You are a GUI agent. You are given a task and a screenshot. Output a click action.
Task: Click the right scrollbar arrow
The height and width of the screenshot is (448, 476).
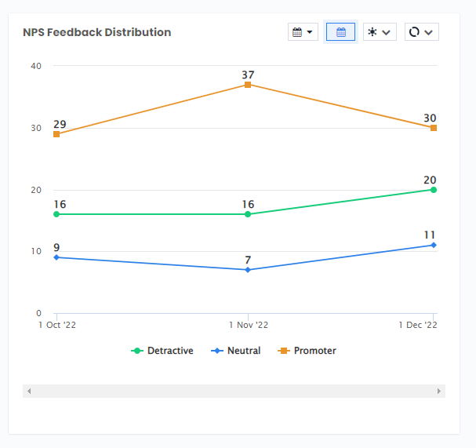click(x=438, y=391)
